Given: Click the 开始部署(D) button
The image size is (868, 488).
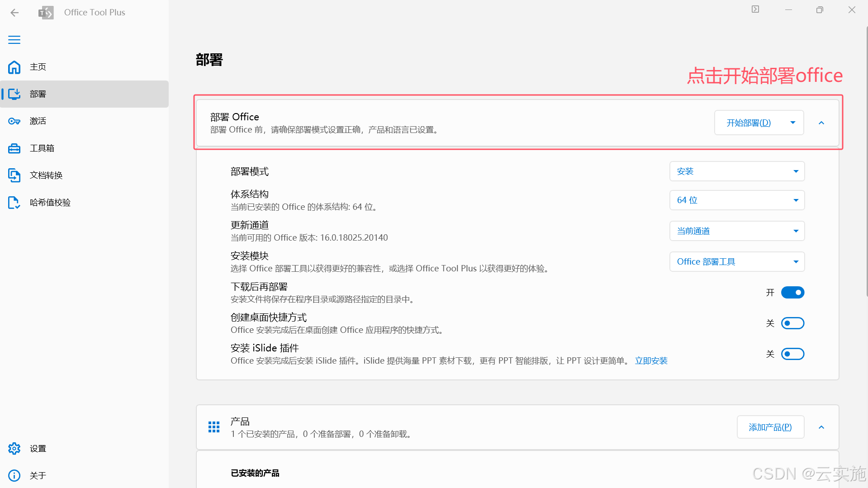Looking at the screenshot, I should 749,123.
